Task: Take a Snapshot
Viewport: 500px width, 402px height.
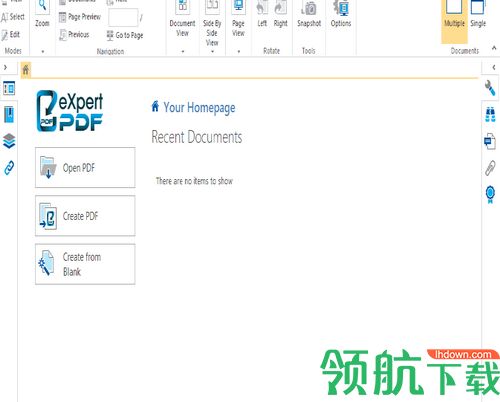Action: tap(309, 14)
